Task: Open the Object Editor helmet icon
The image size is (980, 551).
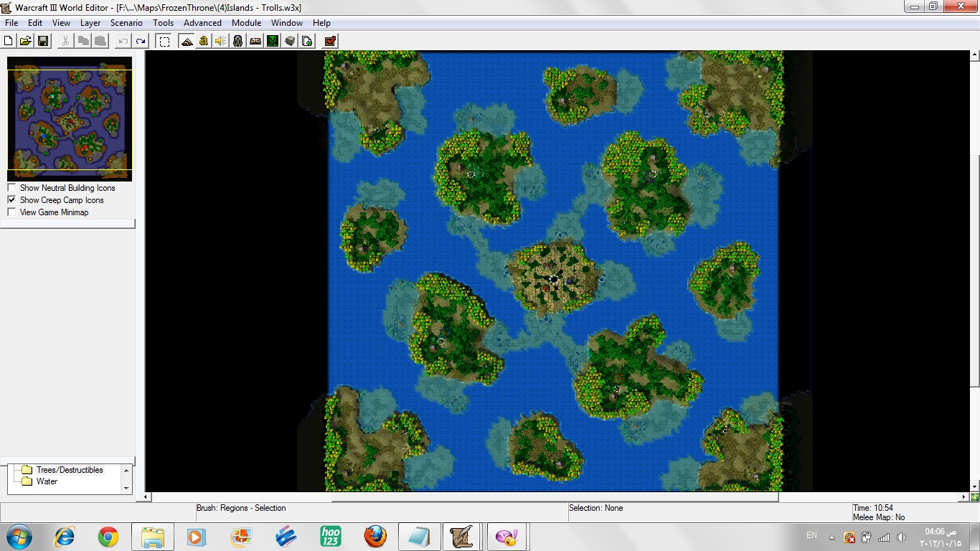Action: coord(238,41)
